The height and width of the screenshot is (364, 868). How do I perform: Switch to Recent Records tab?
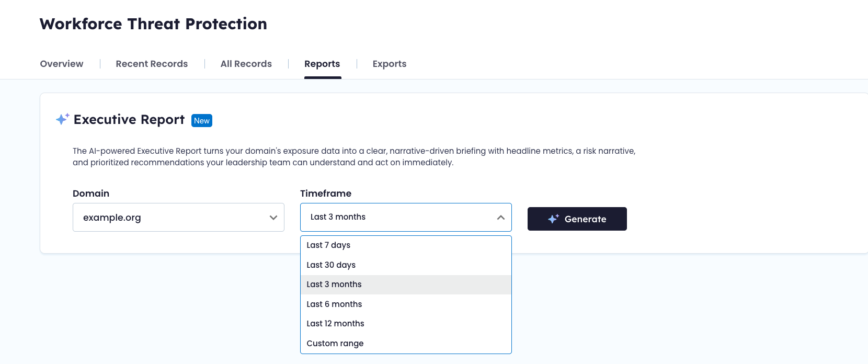152,64
